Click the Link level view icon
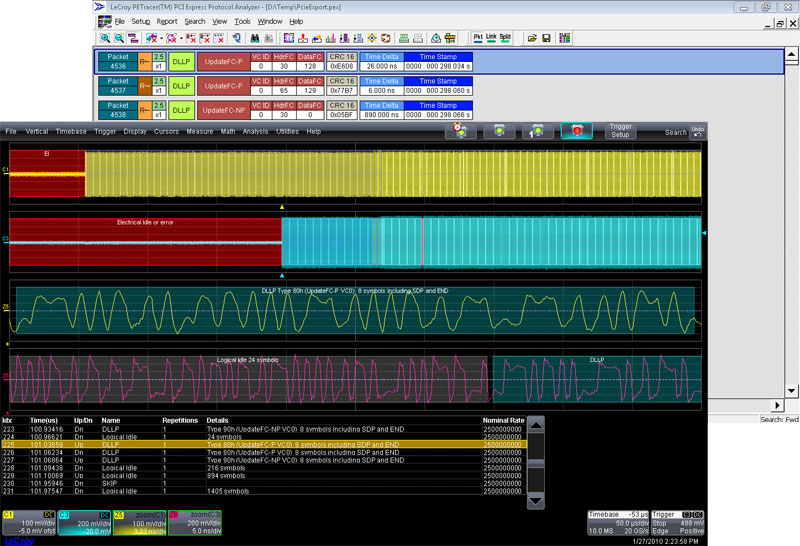The height and width of the screenshot is (546, 800). (x=491, y=38)
